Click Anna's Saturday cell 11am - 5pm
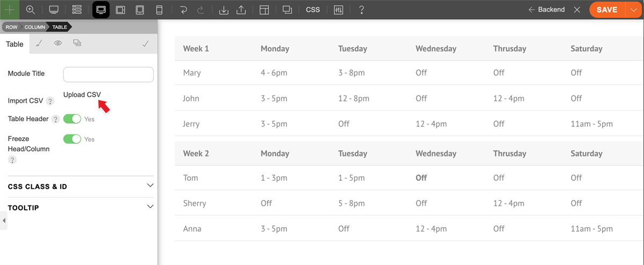 point(591,229)
